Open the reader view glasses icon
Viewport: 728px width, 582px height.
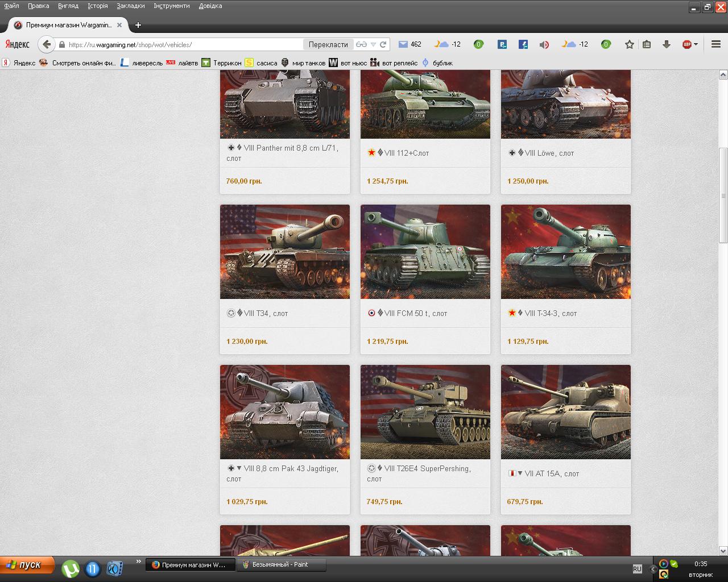(x=362, y=44)
